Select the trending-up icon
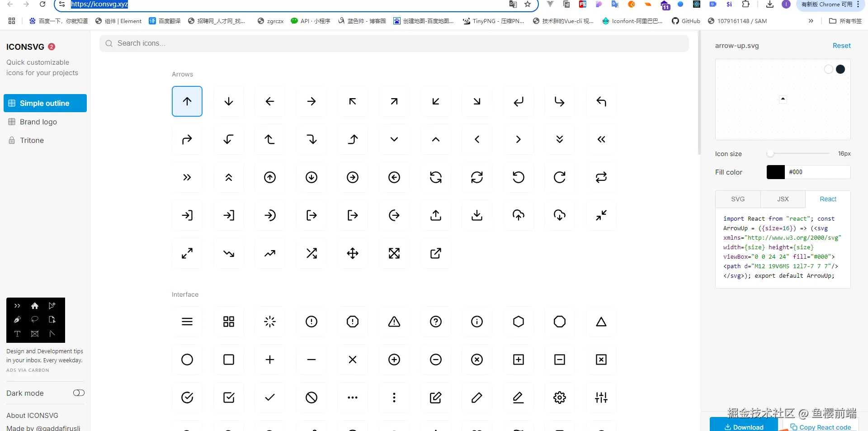 click(270, 253)
